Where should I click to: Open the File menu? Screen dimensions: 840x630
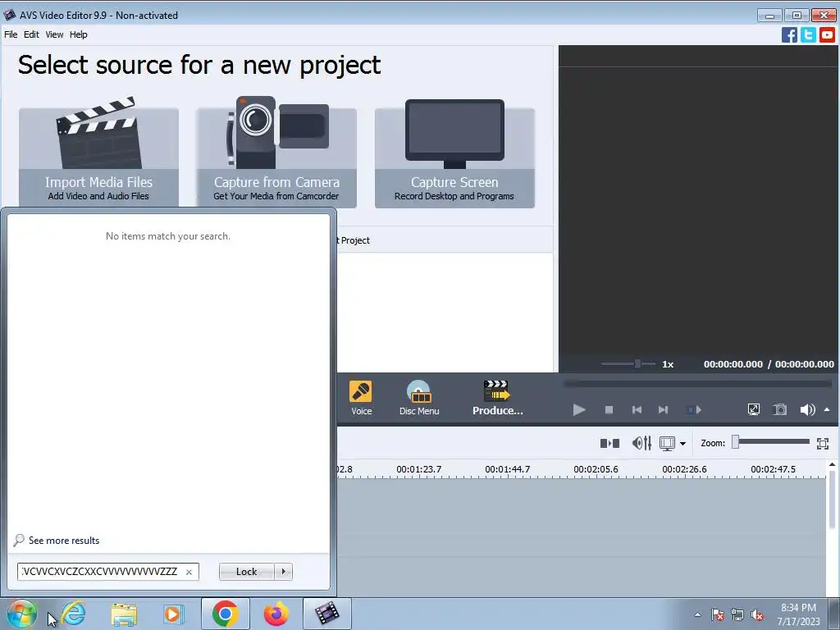(x=11, y=34)
